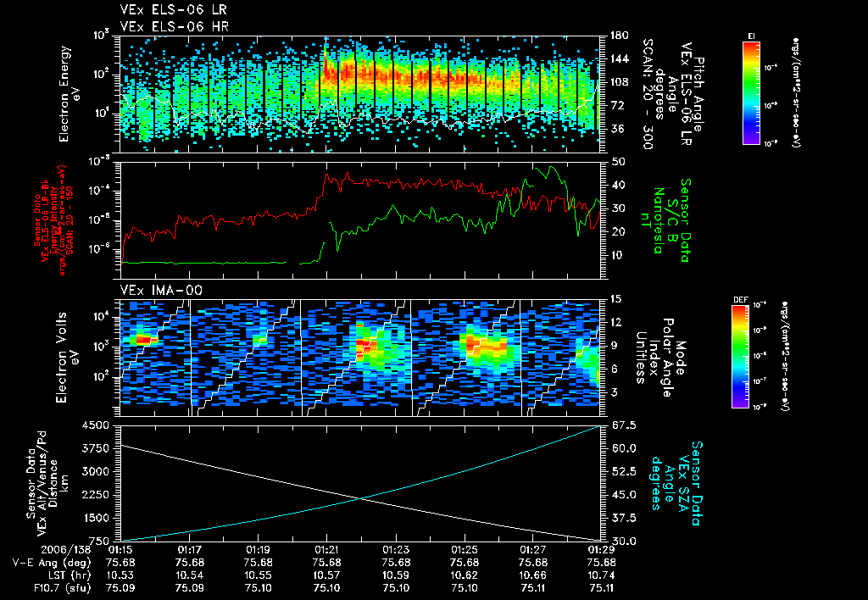Click the LST value 10.53
868x600 pixels.
[x=120, y=575]
